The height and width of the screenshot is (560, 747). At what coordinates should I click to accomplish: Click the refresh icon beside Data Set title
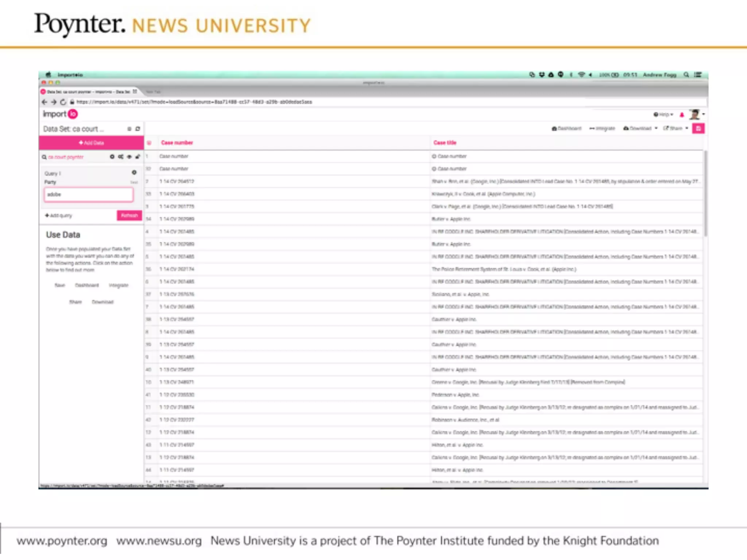[138, 129]
